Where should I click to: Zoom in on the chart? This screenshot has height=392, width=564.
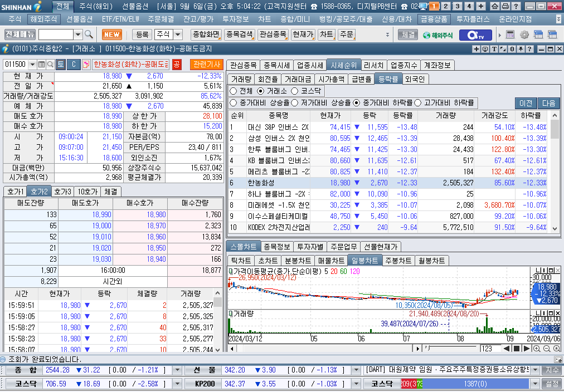pos(537,349)
